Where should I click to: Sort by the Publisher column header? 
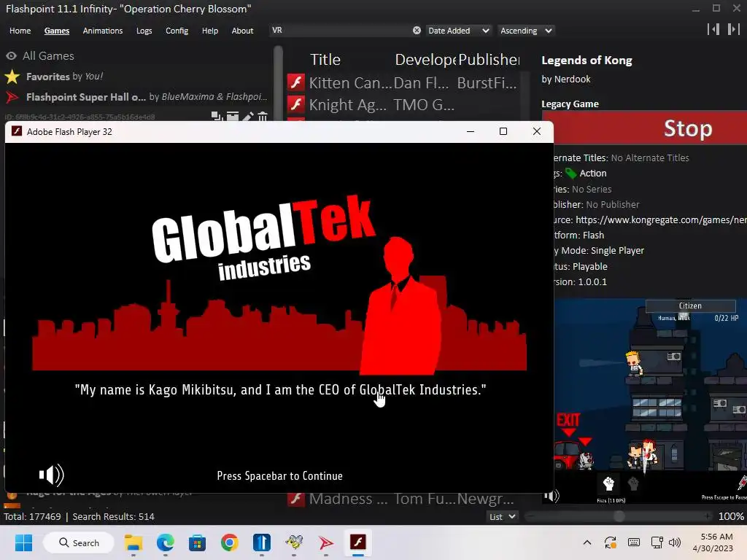pos(489,60)
